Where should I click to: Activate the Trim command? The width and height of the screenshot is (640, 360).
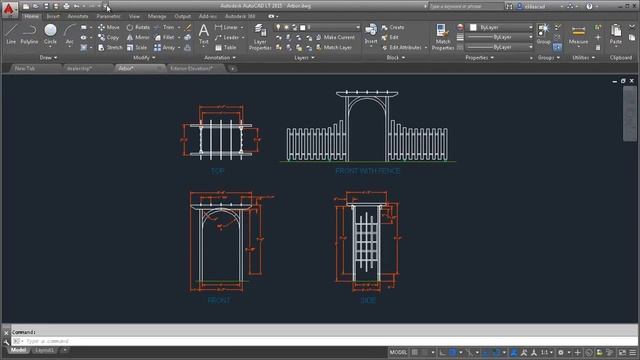point(164,27)
